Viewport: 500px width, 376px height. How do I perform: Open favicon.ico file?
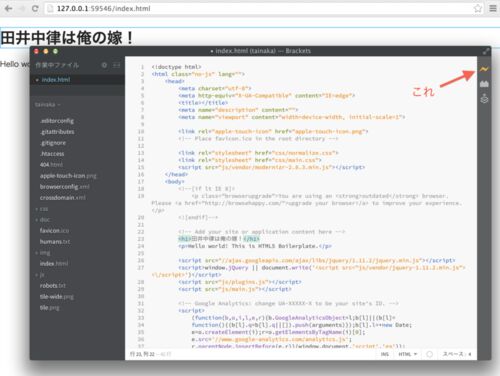54,231
